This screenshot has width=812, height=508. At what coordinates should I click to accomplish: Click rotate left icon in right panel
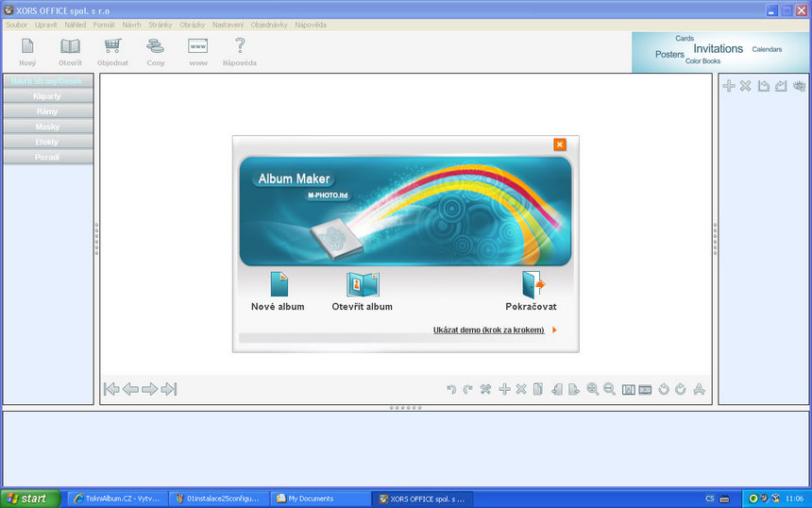click(763, 86)
